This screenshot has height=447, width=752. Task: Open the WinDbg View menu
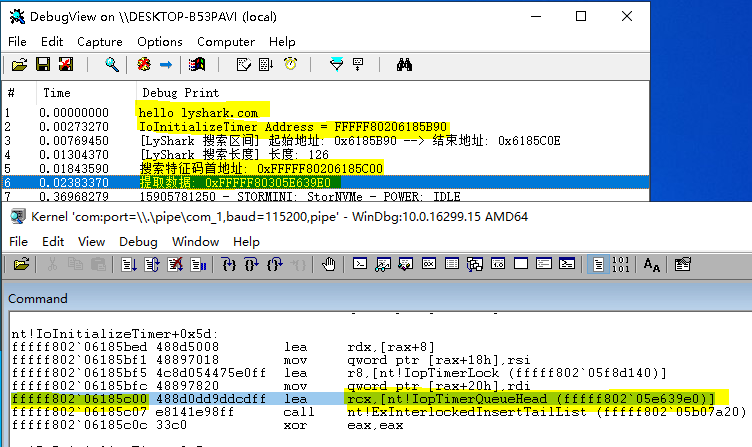92,242
